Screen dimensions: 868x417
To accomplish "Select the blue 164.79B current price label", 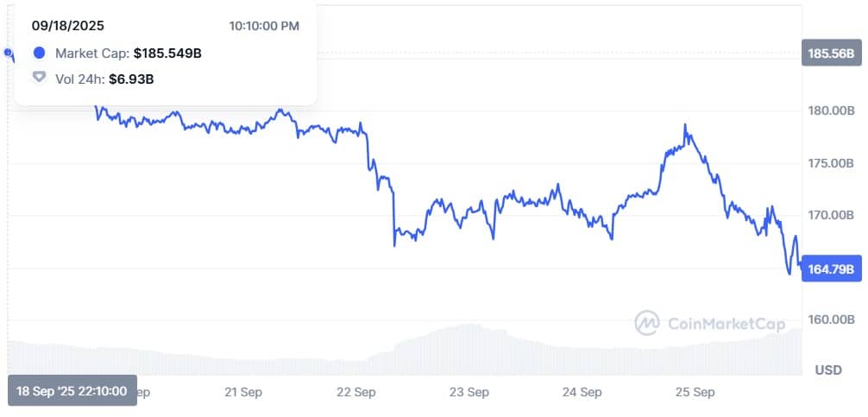I will [831, 269].
